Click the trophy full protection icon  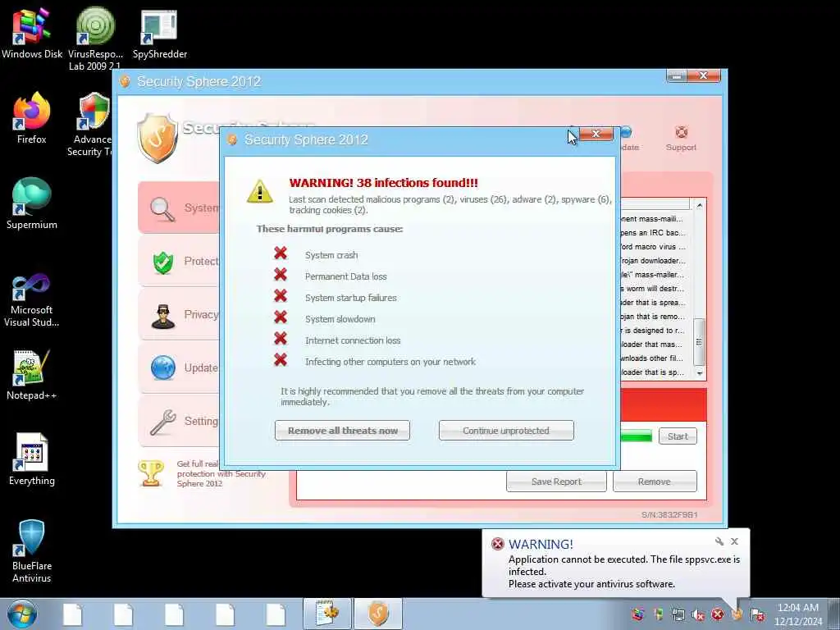tap(151, 473)
